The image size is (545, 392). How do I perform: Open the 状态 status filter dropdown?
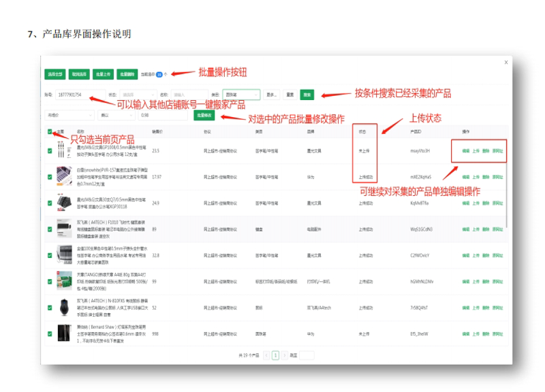(x=138, y=95)
